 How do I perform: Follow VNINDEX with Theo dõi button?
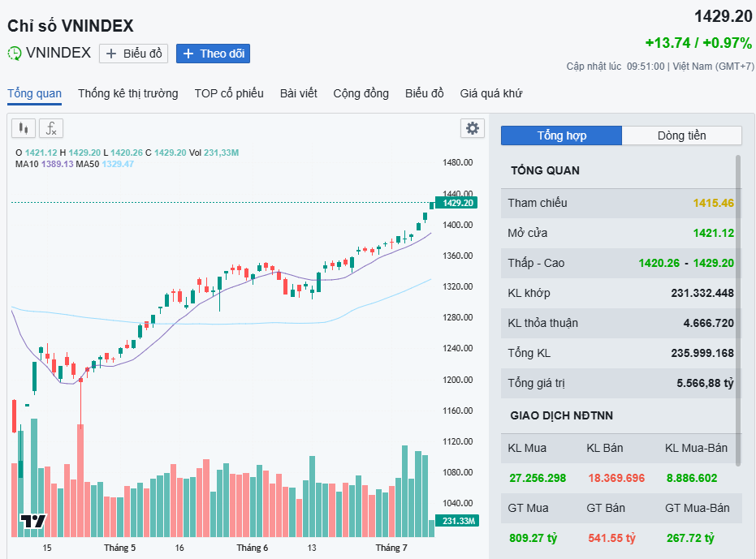(213, 54)
